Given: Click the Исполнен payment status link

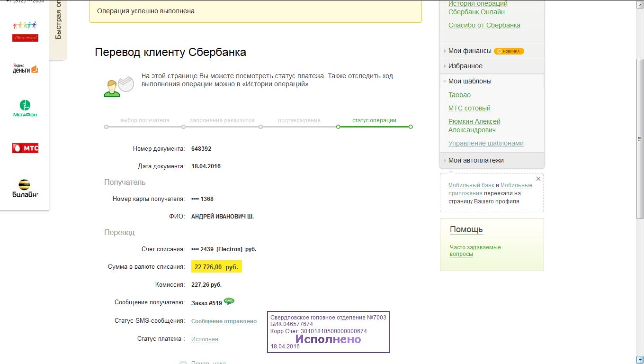Looking at the screenshot, I should pyautogui.click(x=205, y=339).
